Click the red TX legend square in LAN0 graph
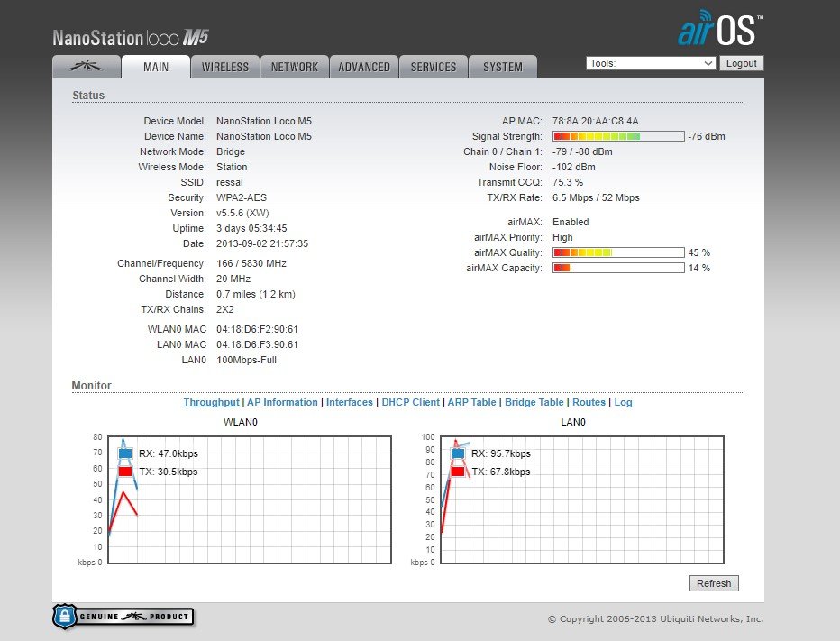The width and height of the screenshot is (840, 641). point(458,472)
